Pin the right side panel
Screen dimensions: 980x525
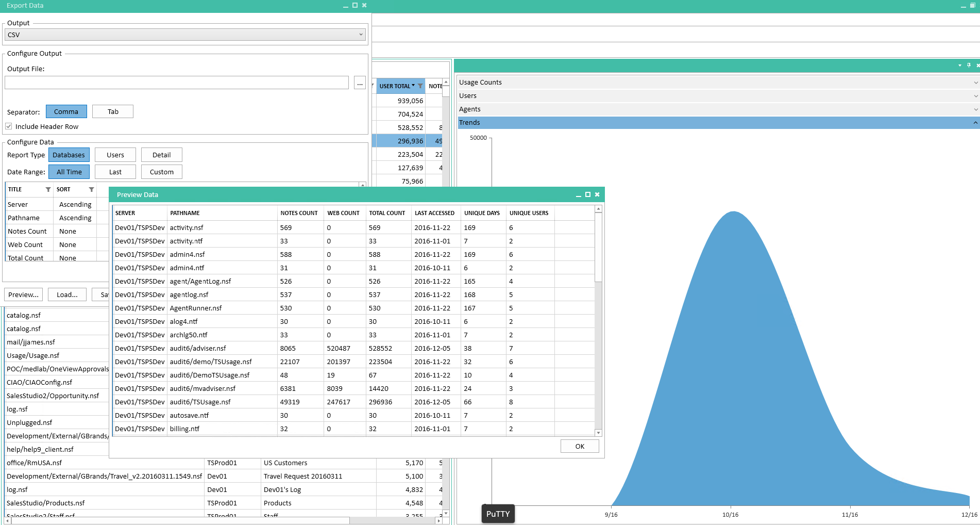coord(969,65)
